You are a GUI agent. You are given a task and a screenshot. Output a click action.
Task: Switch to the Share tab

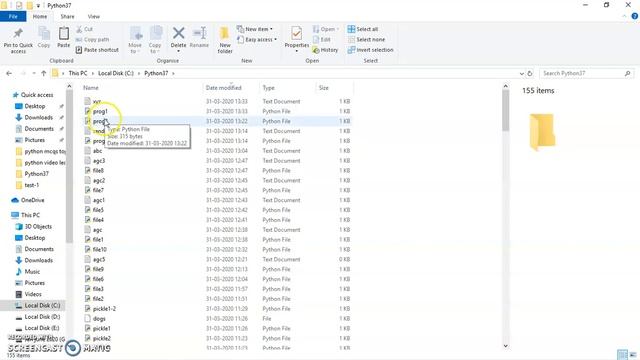[x=67, y=16]
